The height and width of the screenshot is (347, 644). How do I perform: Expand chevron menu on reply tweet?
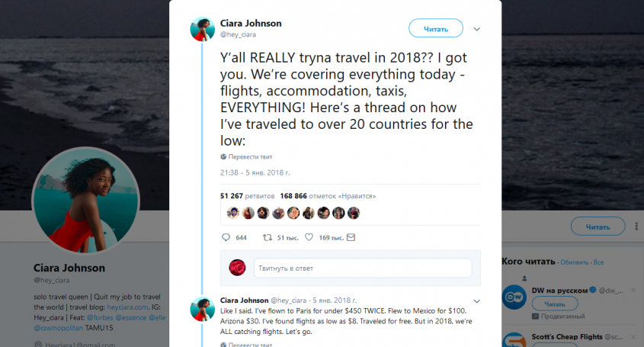[x=477, y=301]
